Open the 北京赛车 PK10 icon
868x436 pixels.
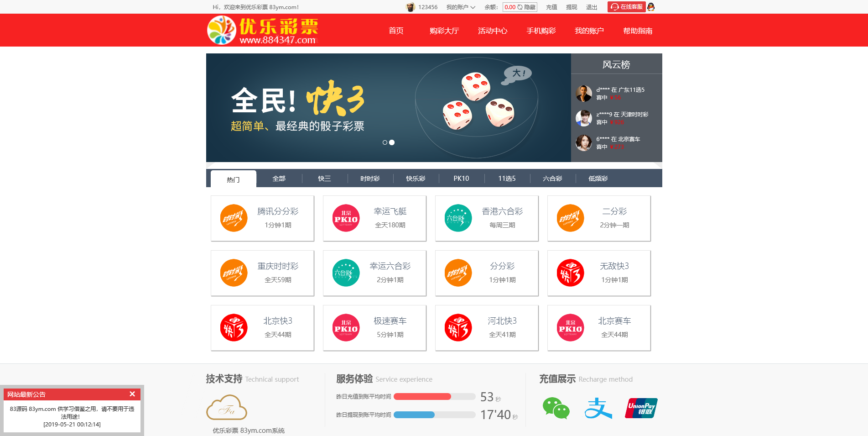[x=570, y=328]
